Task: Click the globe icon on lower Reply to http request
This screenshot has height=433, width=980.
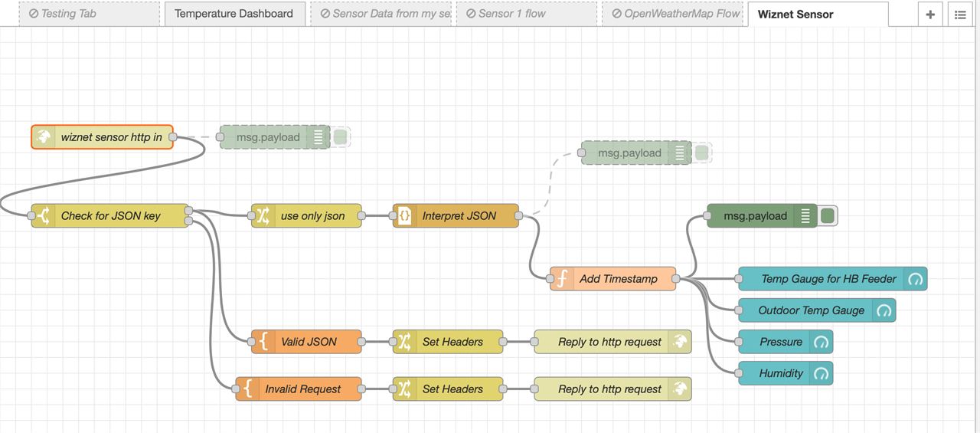Action: (x=679, y=389)
